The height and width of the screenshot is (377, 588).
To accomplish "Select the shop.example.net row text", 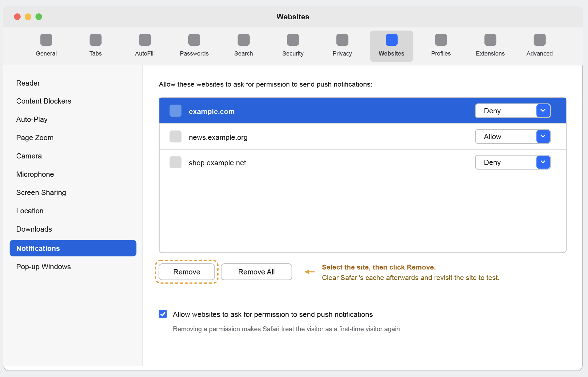I will [217, 163].
